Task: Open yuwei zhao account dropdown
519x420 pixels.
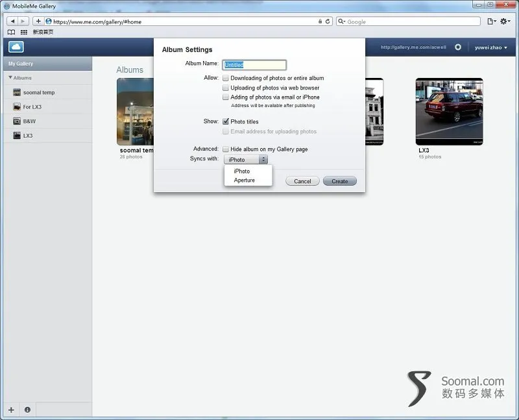Action: [490, 47]
